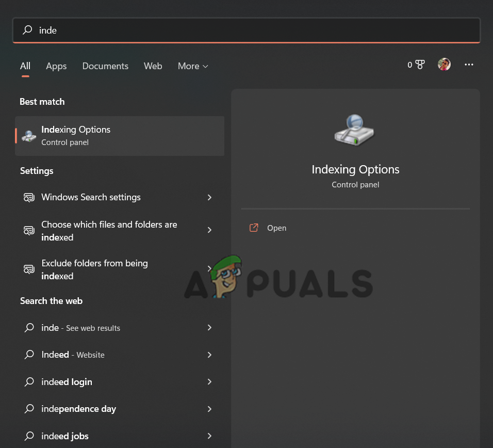Open the three-dot options menu
Image resolution: width=493 pixels, height=448 pixels.
tap(469, 65)
